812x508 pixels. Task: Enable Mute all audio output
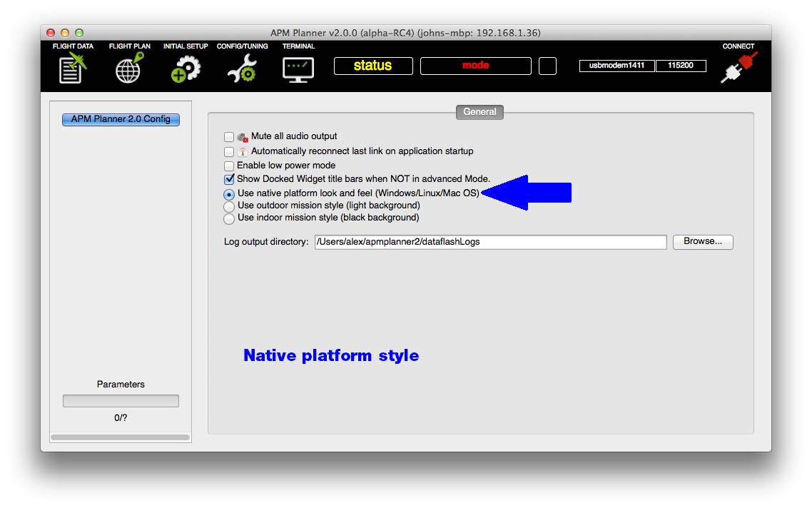click(230, 136)
